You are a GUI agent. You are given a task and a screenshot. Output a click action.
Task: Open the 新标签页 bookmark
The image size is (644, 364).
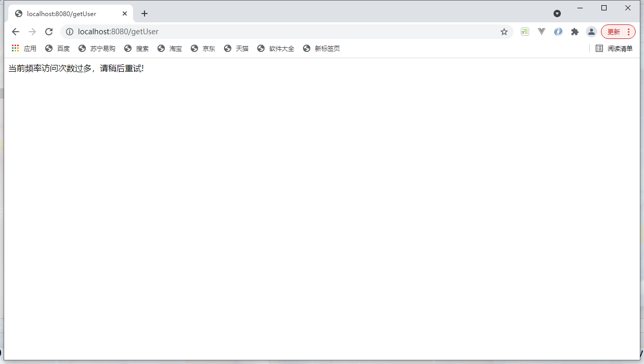pyautogui.click(x=321, y=48)
